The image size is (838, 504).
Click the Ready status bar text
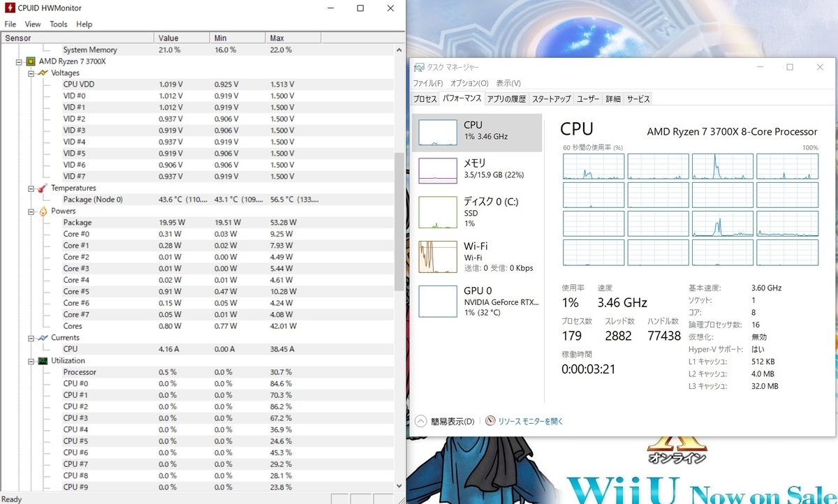coord(12,499)
